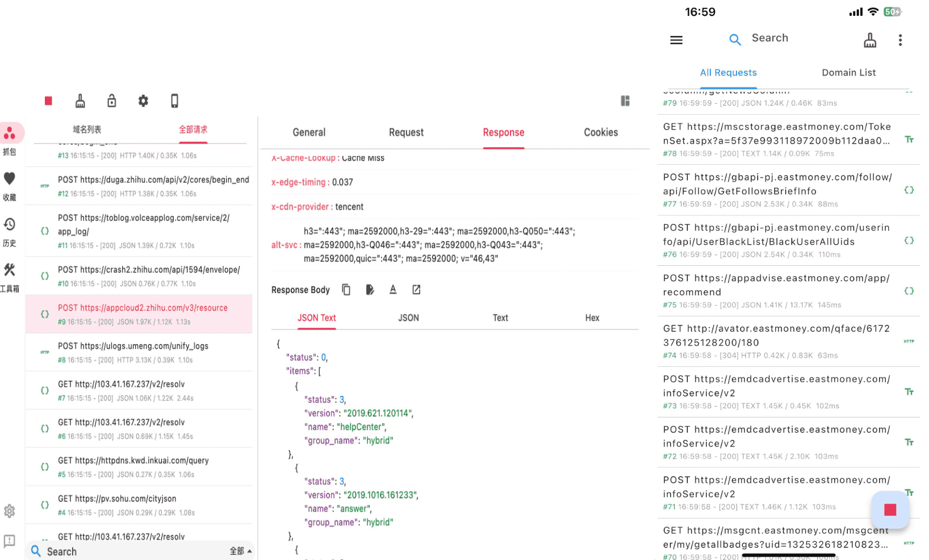Open the General tab
The height and width of the screenshot is (560, 929).
click(x=309, y=132)
